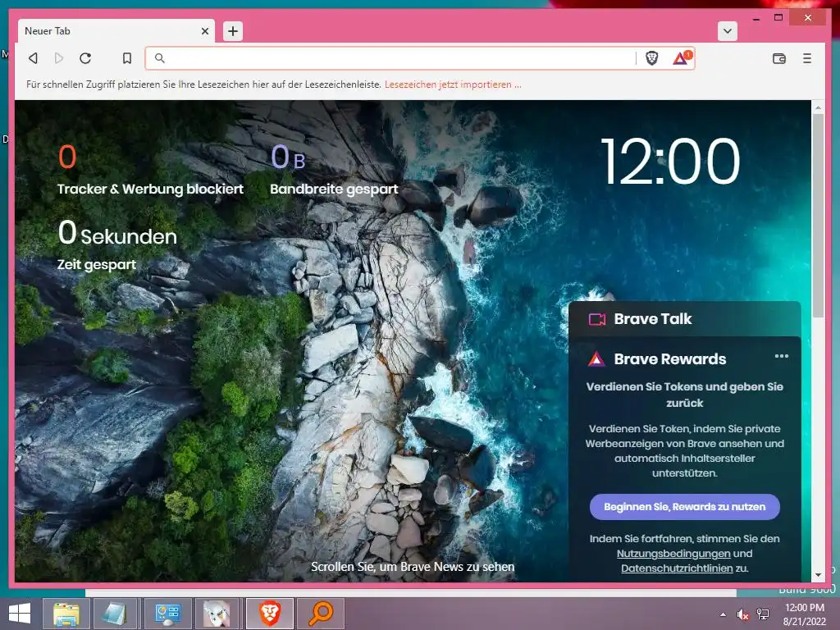Show hidden system tray icons

point(723,614)
